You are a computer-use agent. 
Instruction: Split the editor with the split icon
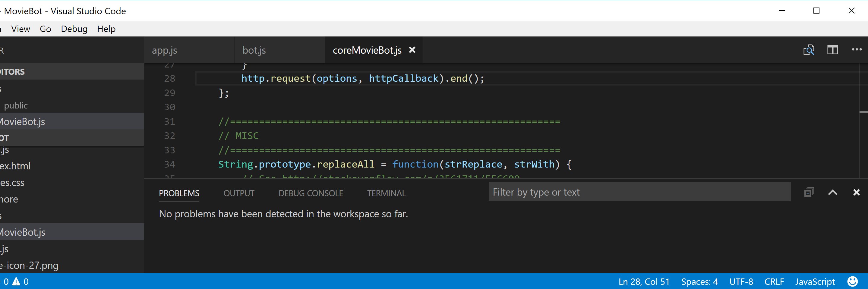[833, 50]
